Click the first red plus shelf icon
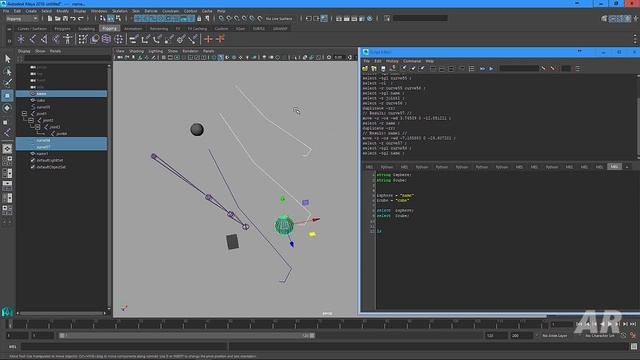640x360 pixels. click(208, 39)
